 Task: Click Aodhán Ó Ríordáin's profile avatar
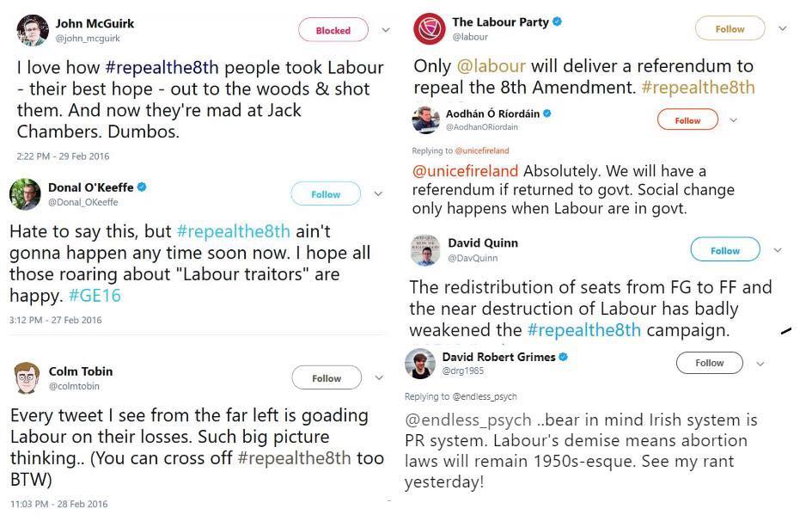coord(426,120)
